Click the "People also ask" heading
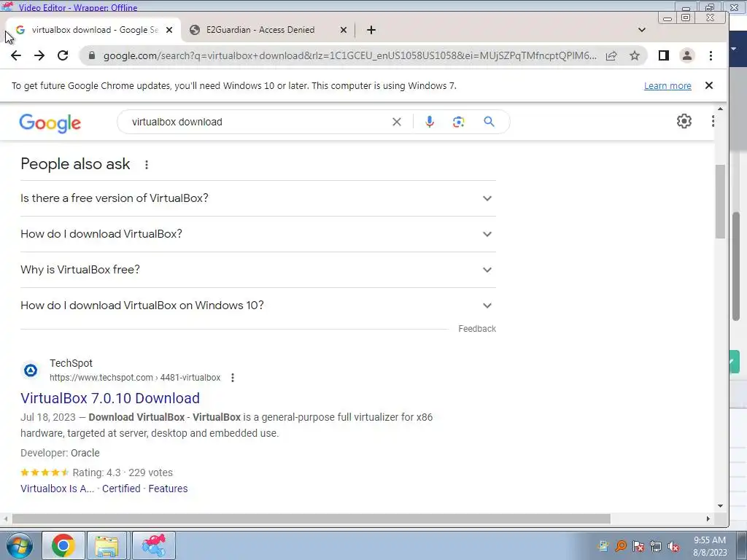Screen dimensions: 747x560 [x=75, y=164]
